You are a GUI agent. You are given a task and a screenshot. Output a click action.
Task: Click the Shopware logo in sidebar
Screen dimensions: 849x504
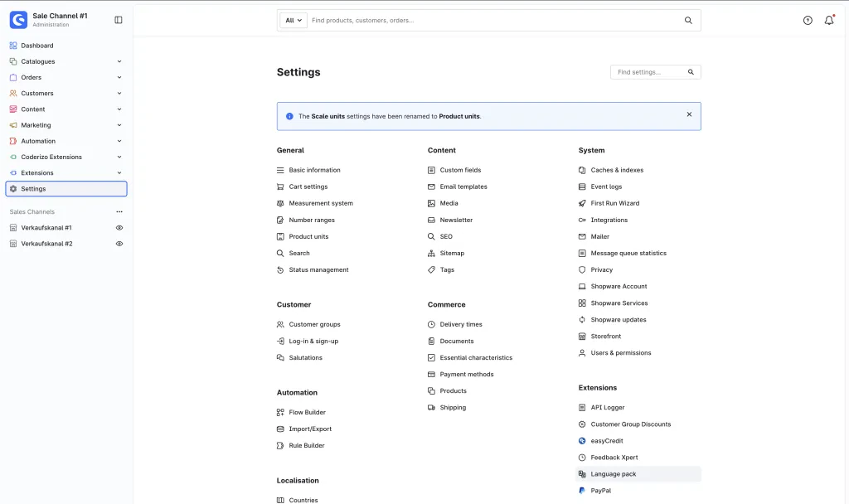click(x=18, y=20)
